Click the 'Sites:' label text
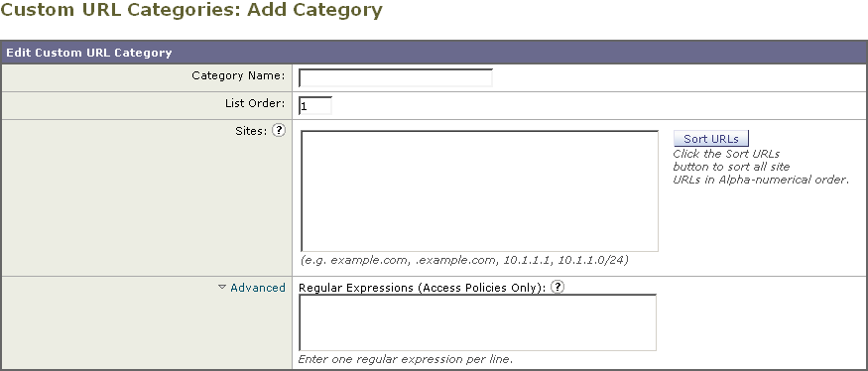The width and height of the screenshot is (868, 371). [252, 131]
